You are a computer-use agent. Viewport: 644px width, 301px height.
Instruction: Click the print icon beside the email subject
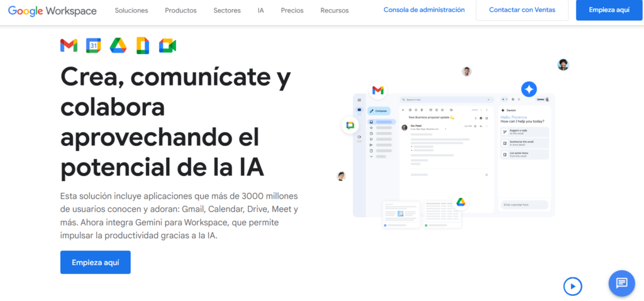[x=481, y=118]
